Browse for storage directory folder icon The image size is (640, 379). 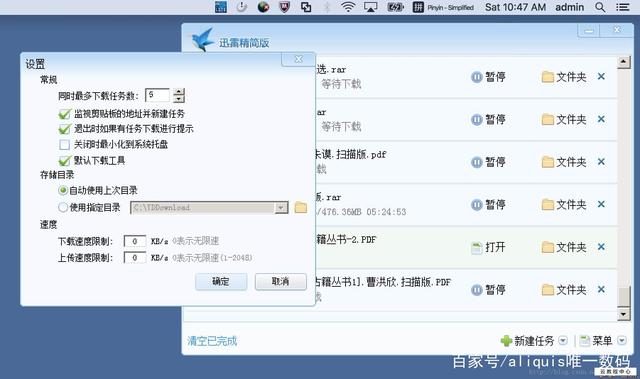pyautogui.click(x=301, y=207)
